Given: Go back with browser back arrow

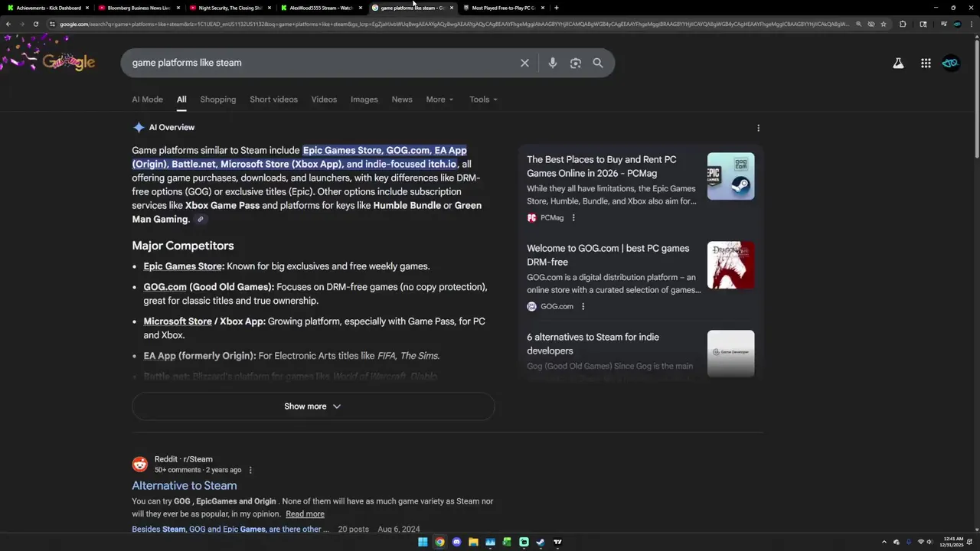Looking at the screenshot, I should pyautogui.click(x=8, y=24).
